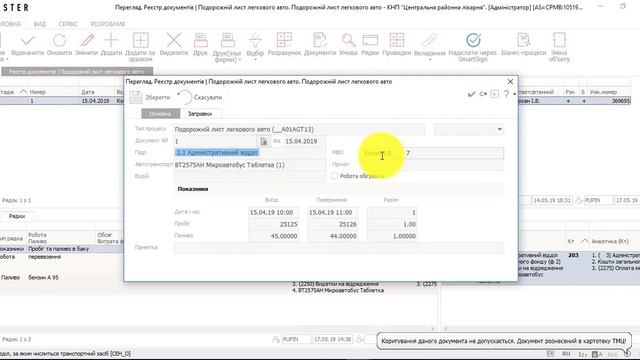Click the red checkmark icon in dialog header

click(x=471, y=94)
